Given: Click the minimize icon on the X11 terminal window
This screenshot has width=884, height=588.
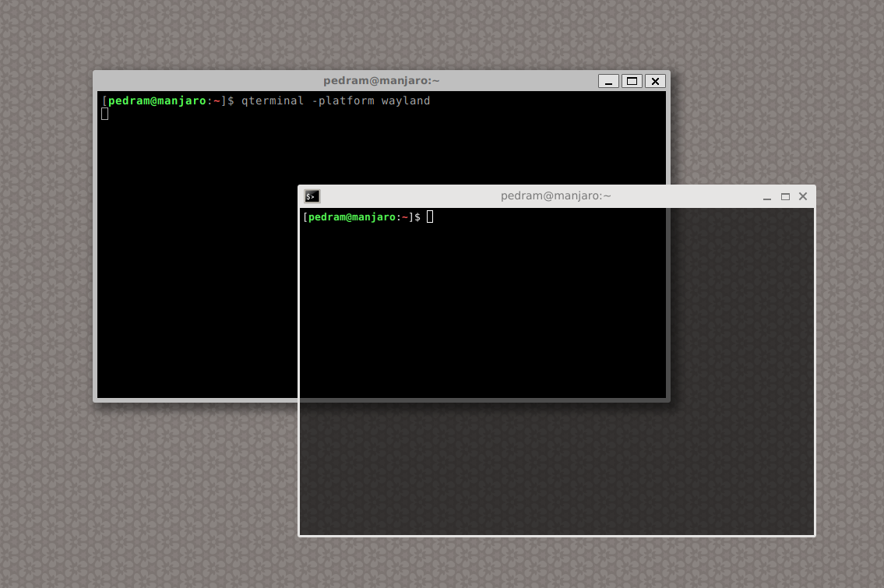Looking at the screenshot, I should pyautogui.click(x=608, y=81).
